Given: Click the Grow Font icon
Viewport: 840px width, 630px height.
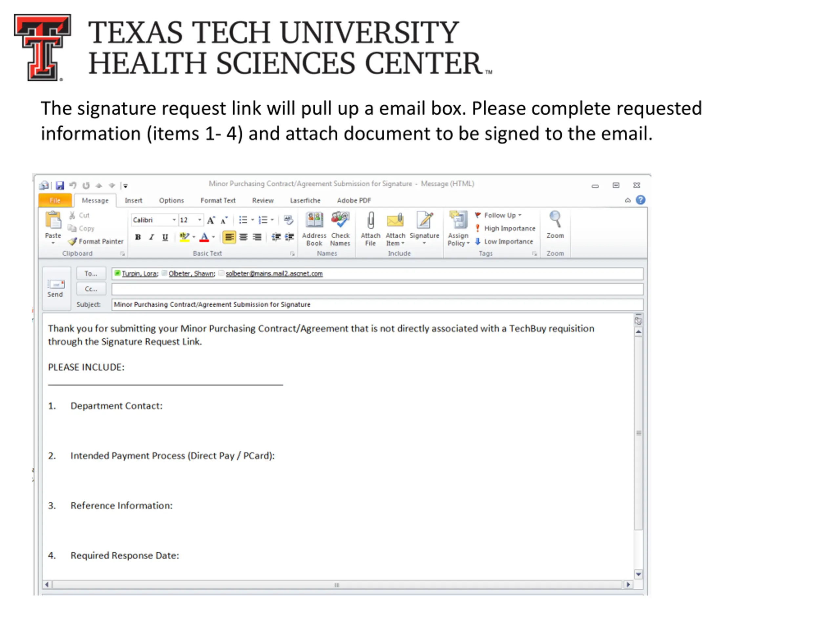Looking at the screenshot, I should pos(211,220).
